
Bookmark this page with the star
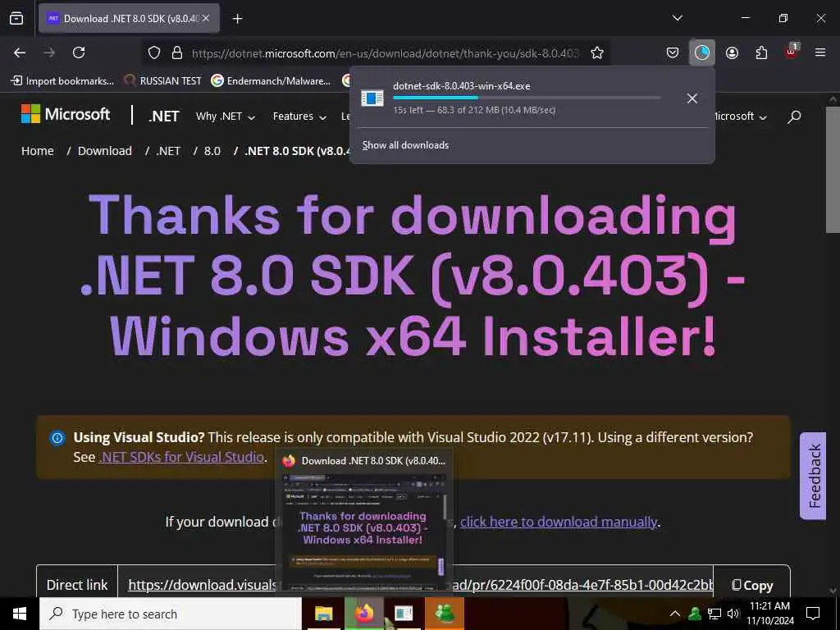click(x=597, y=52)
